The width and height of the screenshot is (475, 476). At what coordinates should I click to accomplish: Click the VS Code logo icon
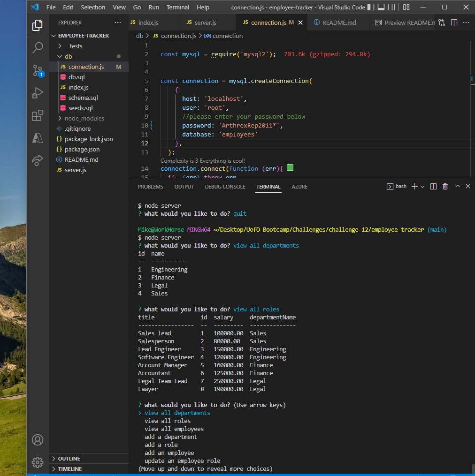(x=35, y=7)
